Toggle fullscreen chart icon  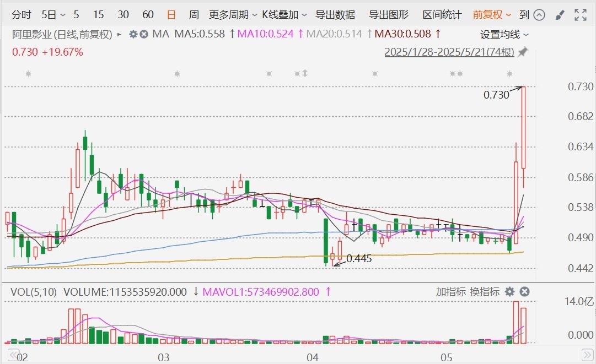coord(581,15)
